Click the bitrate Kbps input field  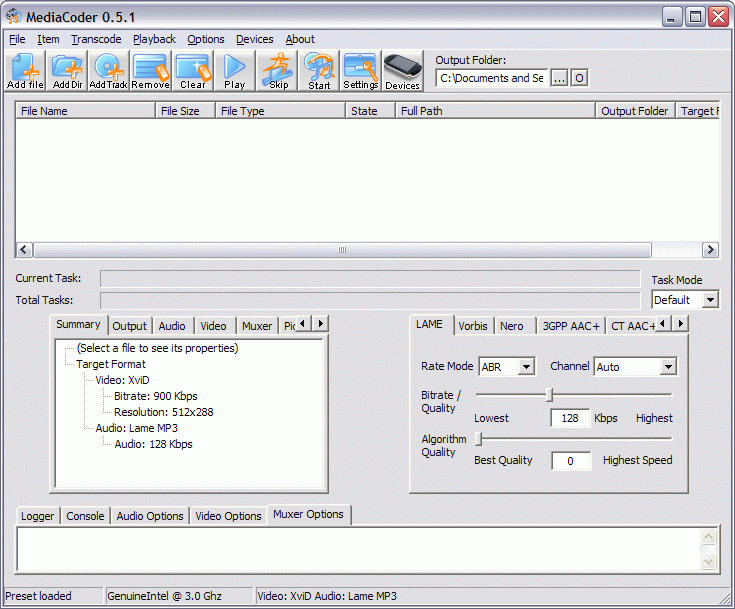(x=569, y=418)
